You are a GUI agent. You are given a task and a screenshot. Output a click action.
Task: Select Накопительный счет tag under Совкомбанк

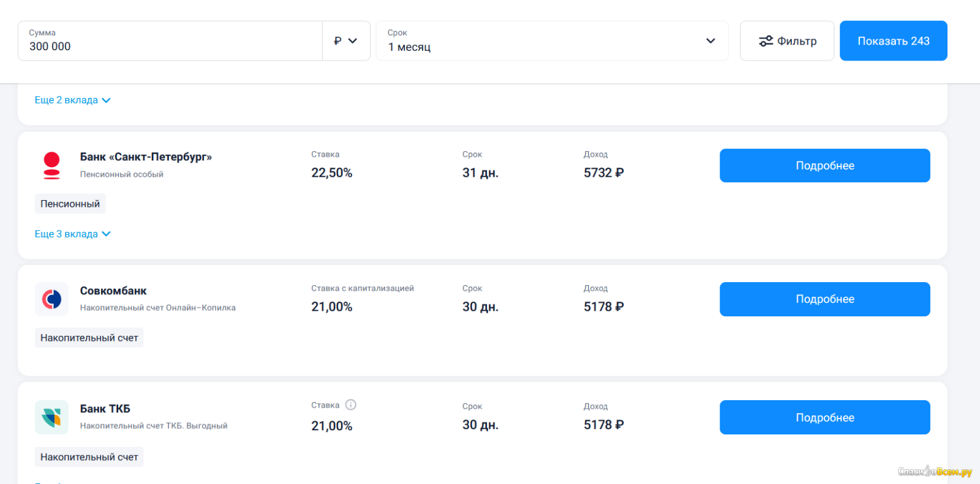pos(89,338)
